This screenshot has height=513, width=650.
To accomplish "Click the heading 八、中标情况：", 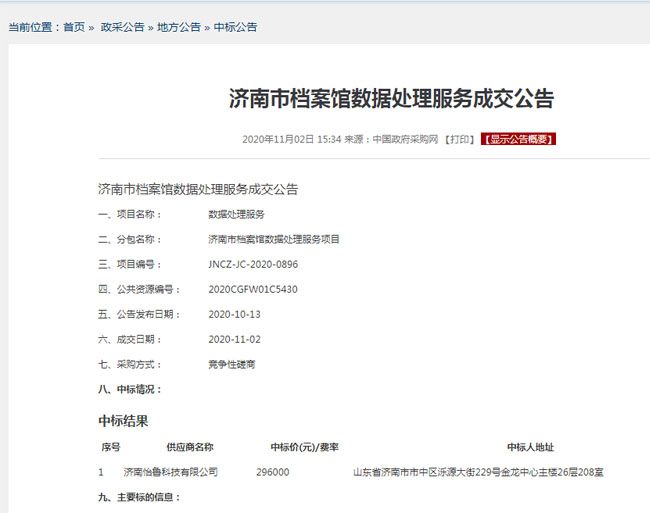I will [130, 390].
